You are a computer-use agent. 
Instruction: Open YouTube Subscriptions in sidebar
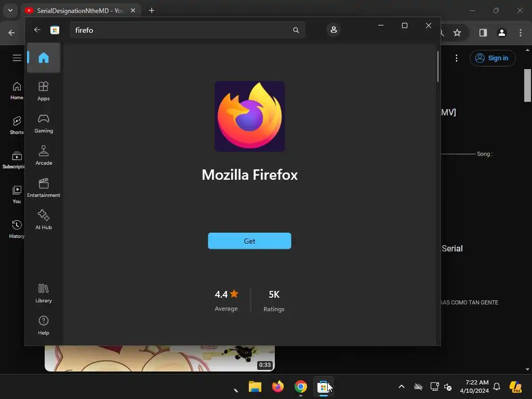point(14,160)
